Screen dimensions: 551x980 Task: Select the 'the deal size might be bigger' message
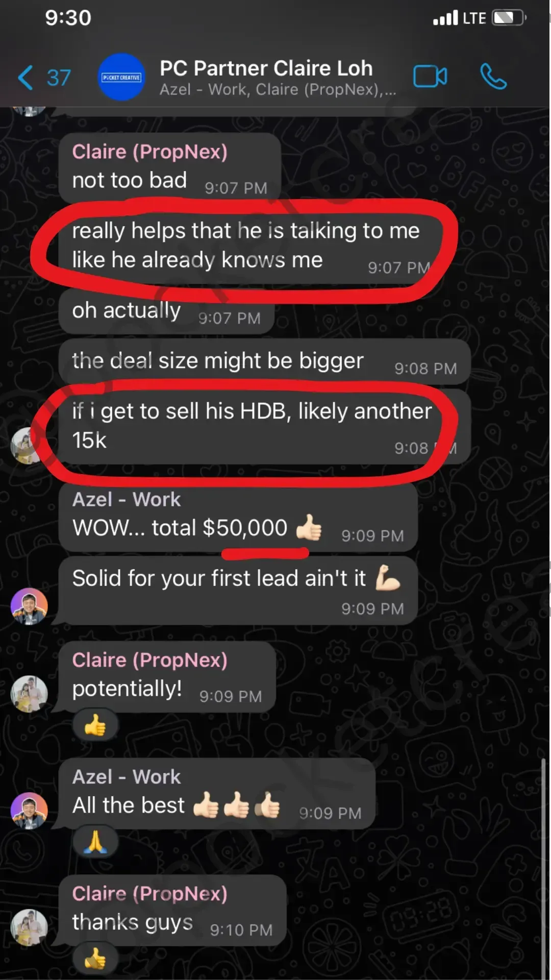[x=264, y=361]
